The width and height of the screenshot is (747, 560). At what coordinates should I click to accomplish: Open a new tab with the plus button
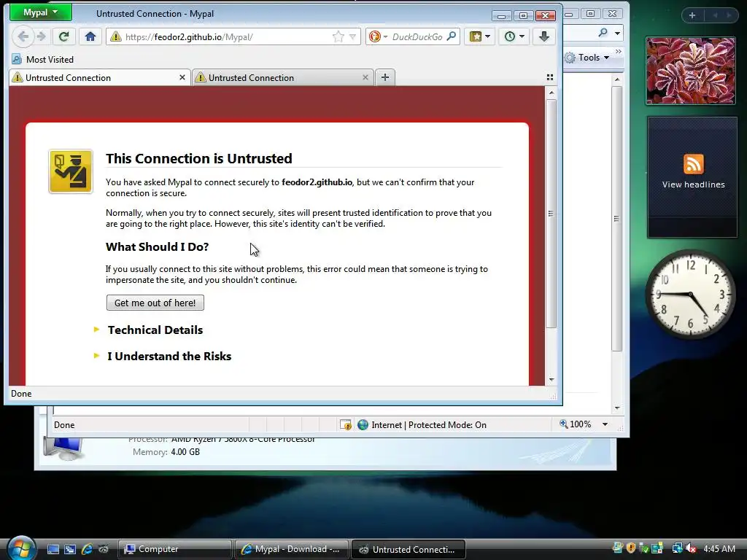[x=385, y=77]
